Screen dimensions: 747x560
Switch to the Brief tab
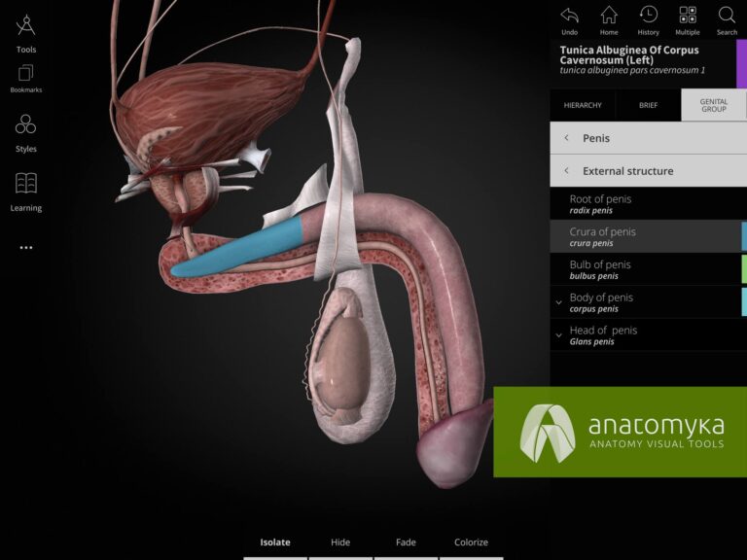point(648,105)
